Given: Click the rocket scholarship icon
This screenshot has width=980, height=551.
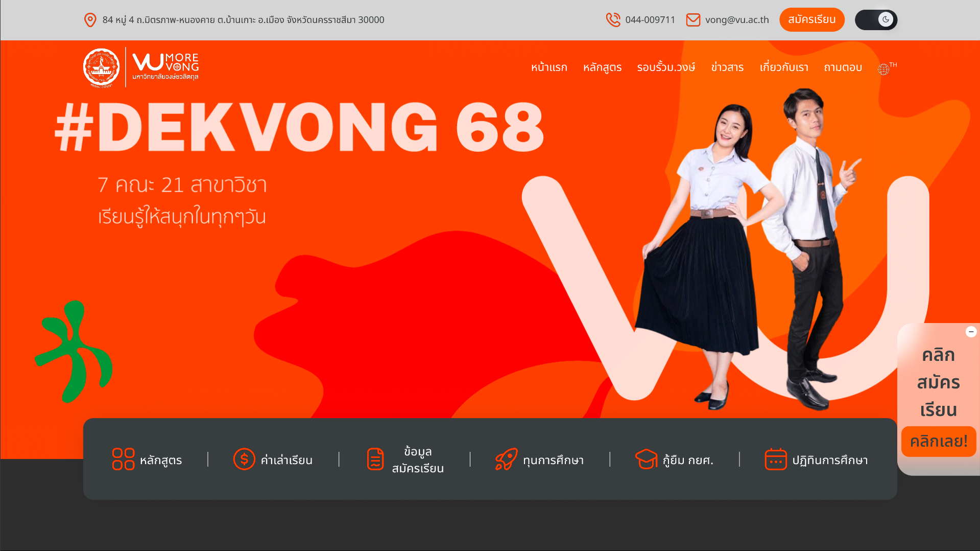Looking at the screenshot, I should pyautogui.click(x=506, y=459).
